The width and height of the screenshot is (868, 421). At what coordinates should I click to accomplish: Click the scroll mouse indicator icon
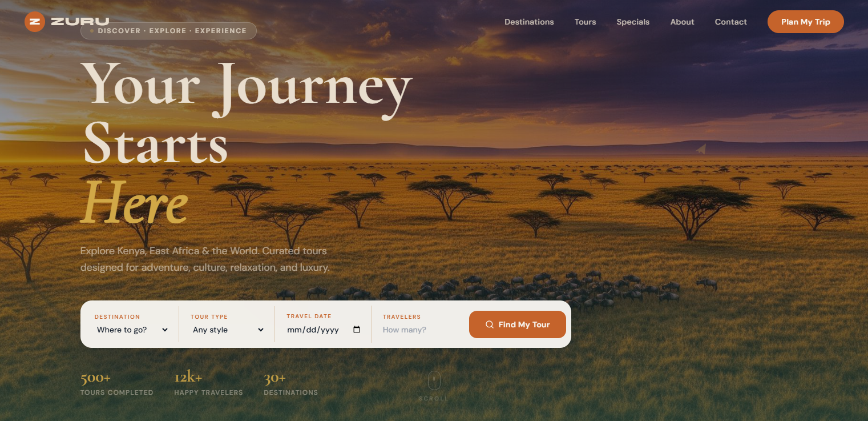coord(434,380)
